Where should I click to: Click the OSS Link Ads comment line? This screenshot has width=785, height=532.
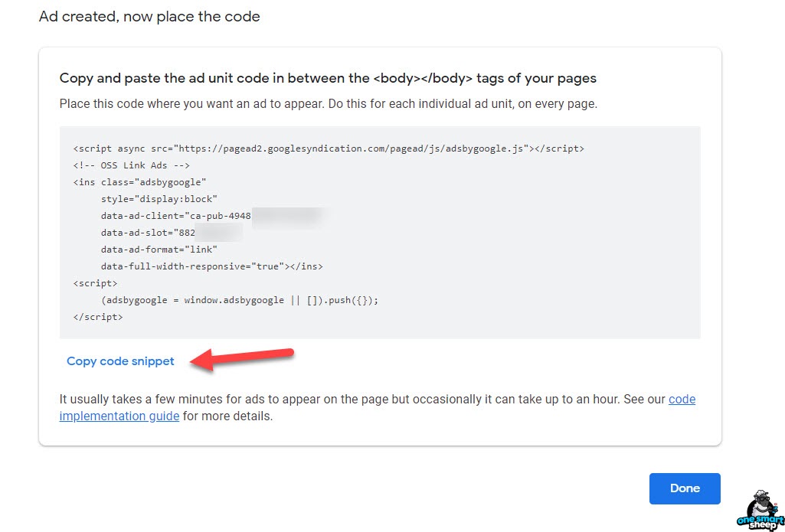(x=131, y=165)
